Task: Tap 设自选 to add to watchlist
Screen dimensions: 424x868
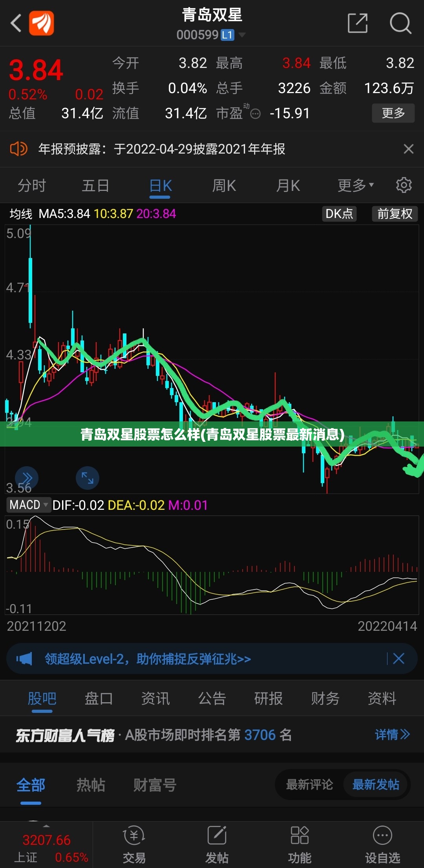Action: pos(382,844)
